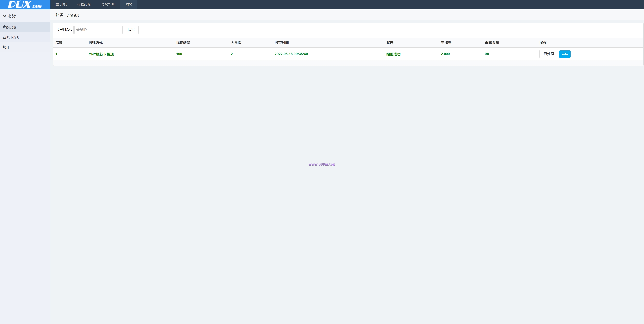
Task: Click the 提现方式 column header
Action: coord(96,43)
